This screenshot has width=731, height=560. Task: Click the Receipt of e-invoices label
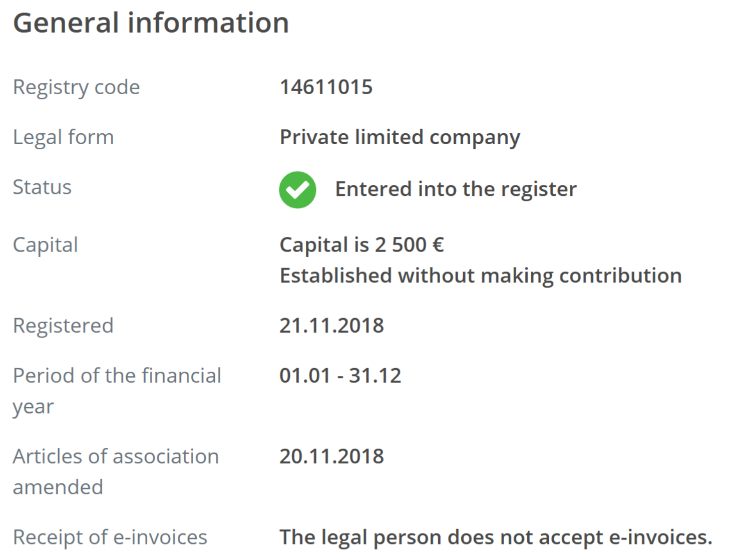(x=110, y=537)
